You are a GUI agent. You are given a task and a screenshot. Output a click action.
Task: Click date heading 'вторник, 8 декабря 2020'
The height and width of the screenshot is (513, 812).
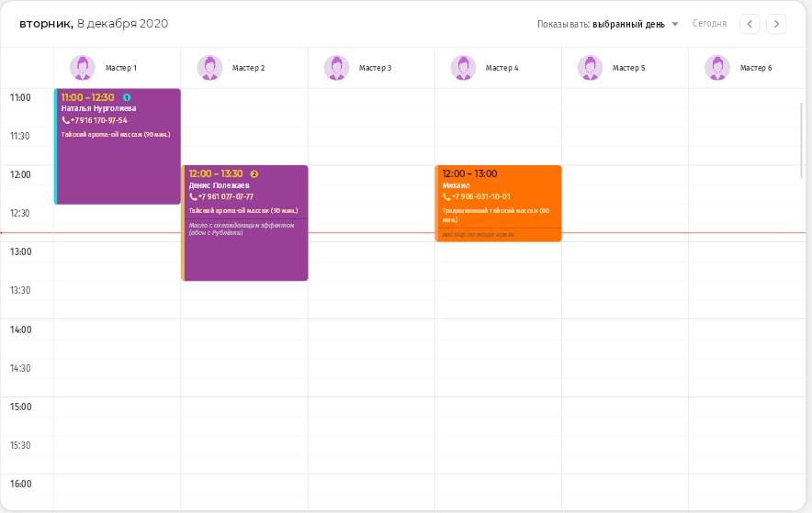tap(94, 24)
